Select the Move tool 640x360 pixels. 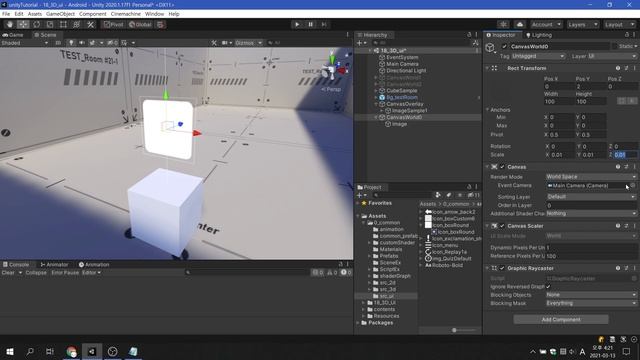tap(23, 24)
